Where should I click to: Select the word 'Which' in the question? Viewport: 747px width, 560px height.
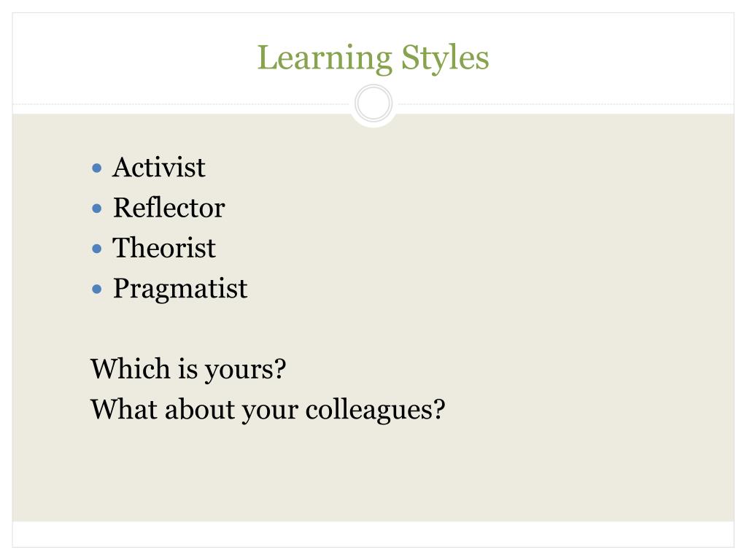[130, 368]
